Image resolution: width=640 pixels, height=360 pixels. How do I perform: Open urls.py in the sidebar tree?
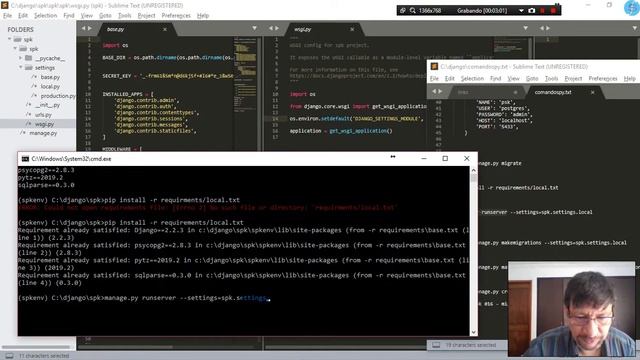point(43,115)
